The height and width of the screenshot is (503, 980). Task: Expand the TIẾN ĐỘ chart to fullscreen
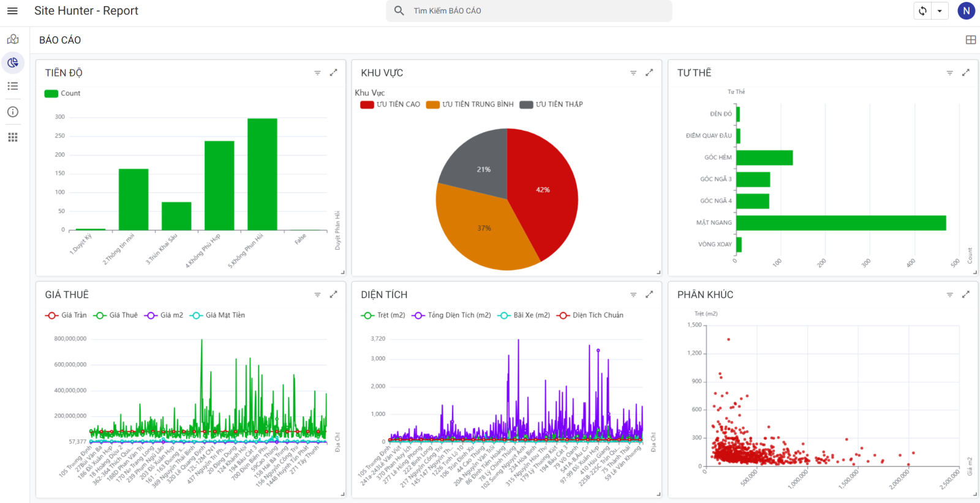pos(333,73)
